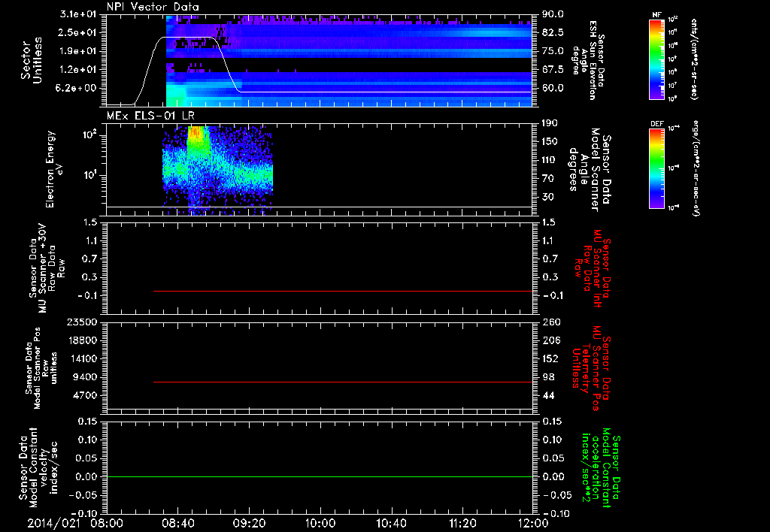The height and width of the screenshot is (532, 770).
Task: Click the red line in Scanner Pos panel
Action: pyautogui.click(x=343, y=382)
